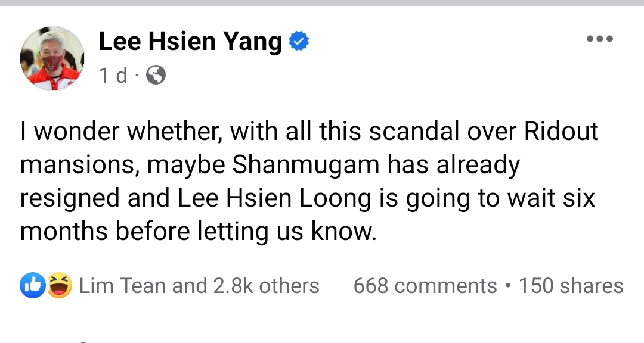Screen dimensions: 644x343
Task: Click the gray bar above the post
Action: [x=322, y=3]
